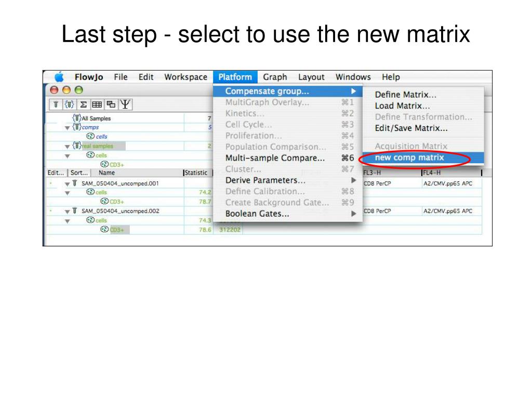Click the tube icon of SAM_050404_uncomped.001
Screen dimensions: 532x399
click(75, 183)
